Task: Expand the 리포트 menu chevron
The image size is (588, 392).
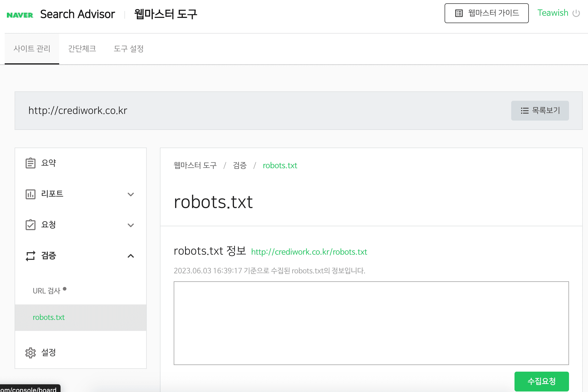Action: click(x=131, y=194)
